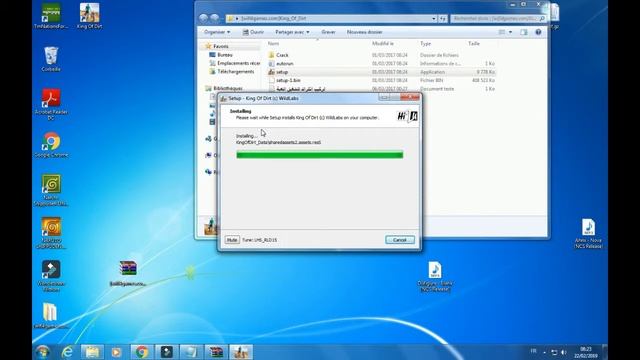Select the Acrobat Reader DC desktop icon

[51, 104]
